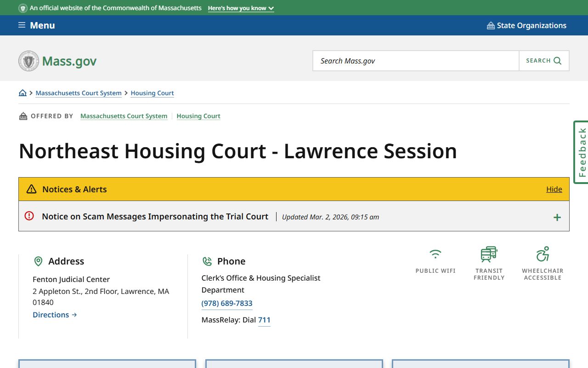
Task: Hide the Notices & Alerts section
Action: pos(554,189)
